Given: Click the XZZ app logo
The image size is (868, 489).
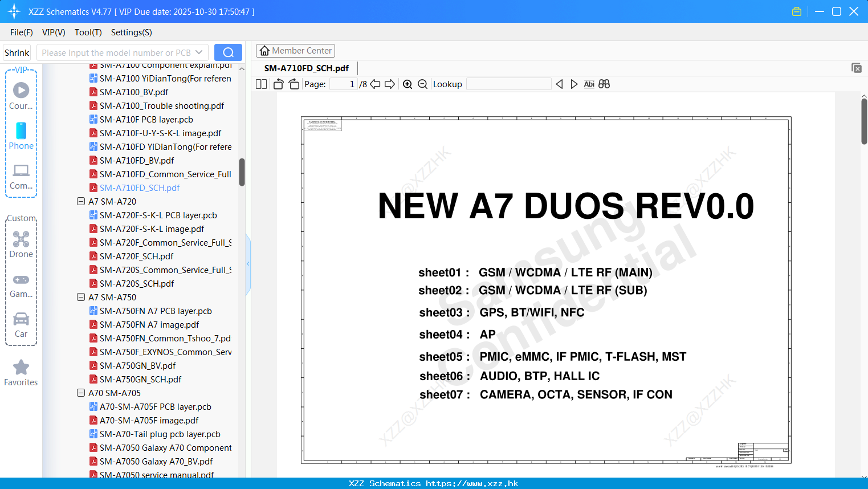Looking at the screenshot, I should (x=14, y=11).
